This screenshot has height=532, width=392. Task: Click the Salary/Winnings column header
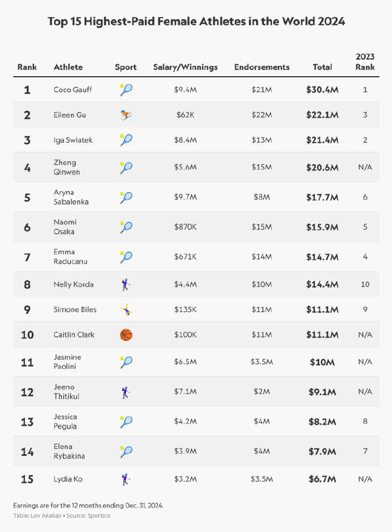pos(185,67)
